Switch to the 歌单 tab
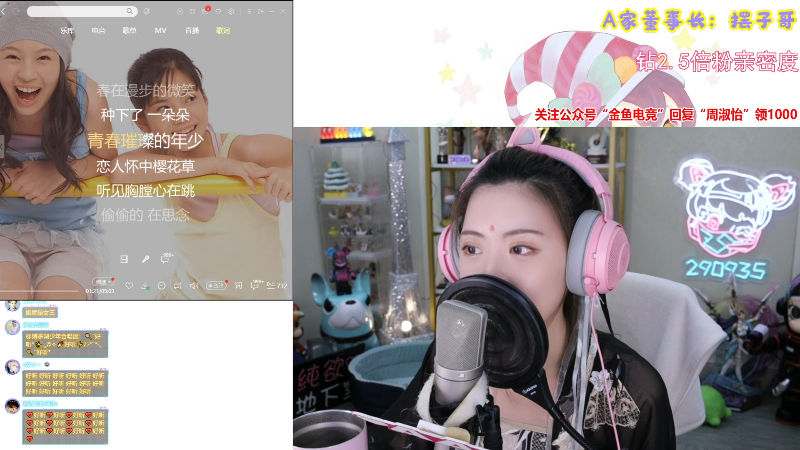Viewport: 800px width, 450px height. pos(130,31)
